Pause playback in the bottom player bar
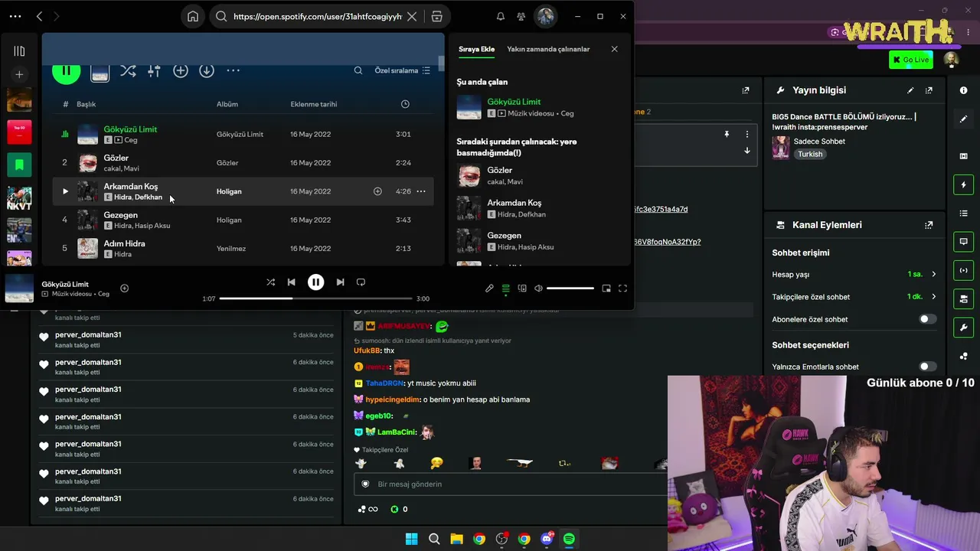 [315, 282]
